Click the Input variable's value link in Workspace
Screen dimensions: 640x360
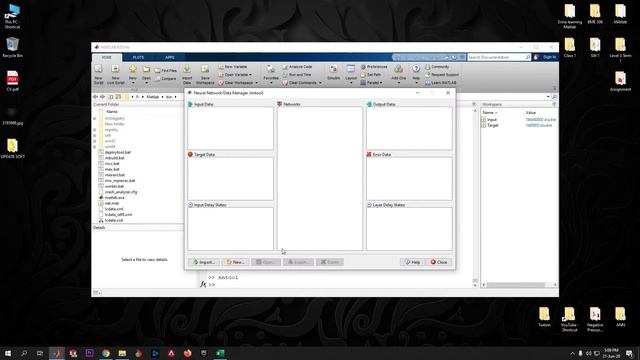tap(540, 120)
